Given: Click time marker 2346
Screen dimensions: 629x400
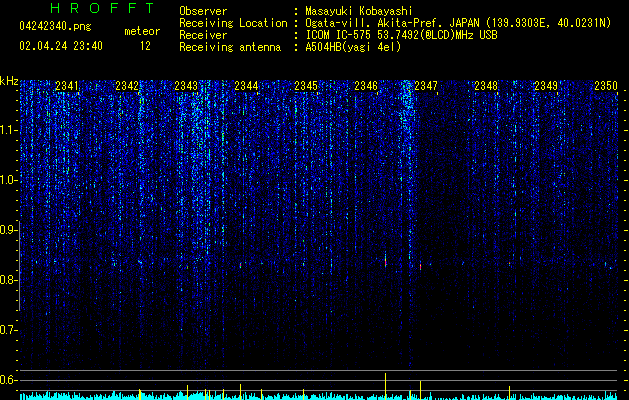Looking at the screenshot, I should [366, 86].
